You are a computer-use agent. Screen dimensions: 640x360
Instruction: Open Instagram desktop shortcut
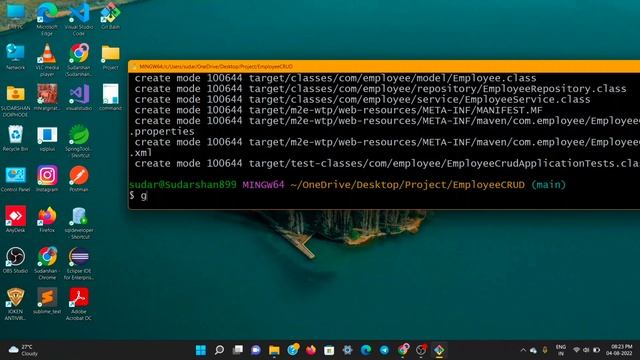coord(47,179)
